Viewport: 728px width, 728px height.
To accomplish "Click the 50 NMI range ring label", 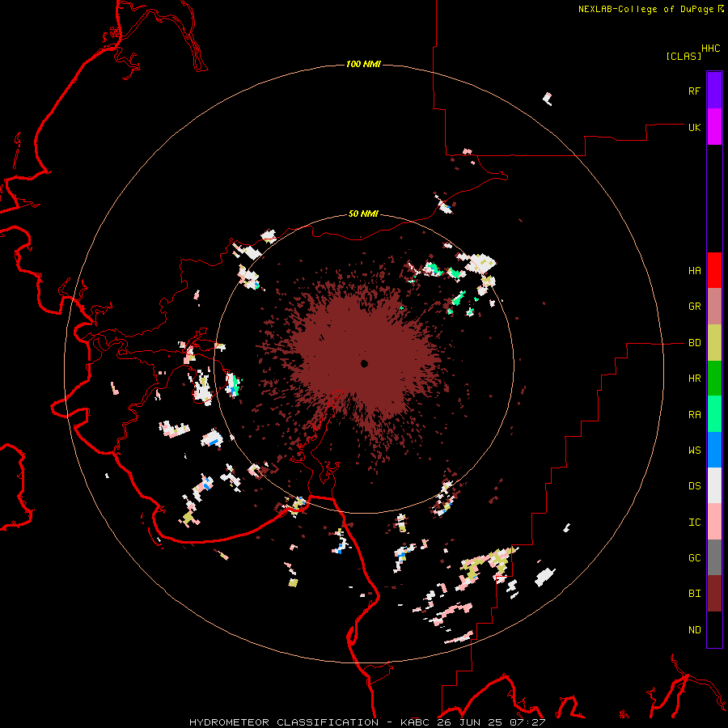I will click(363, 214).
